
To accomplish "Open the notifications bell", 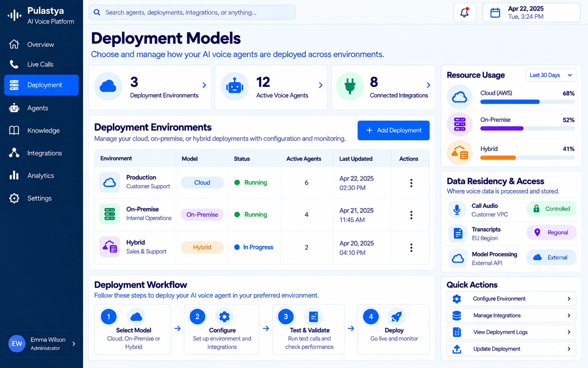I will [465, 12].
